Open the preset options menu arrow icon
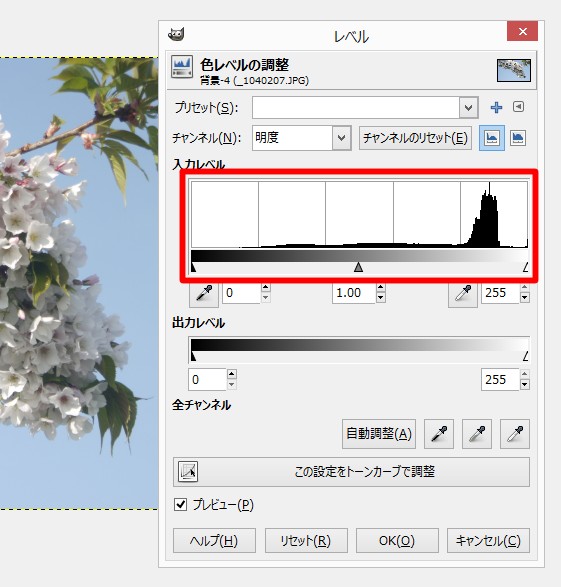 518,107
